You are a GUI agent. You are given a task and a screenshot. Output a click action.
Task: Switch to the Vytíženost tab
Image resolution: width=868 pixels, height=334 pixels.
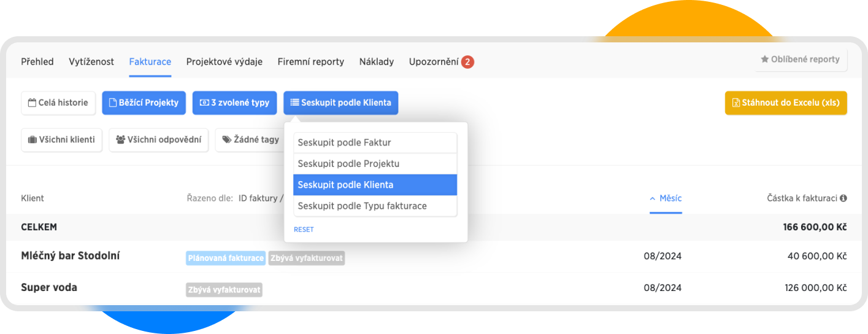point(91,62)
